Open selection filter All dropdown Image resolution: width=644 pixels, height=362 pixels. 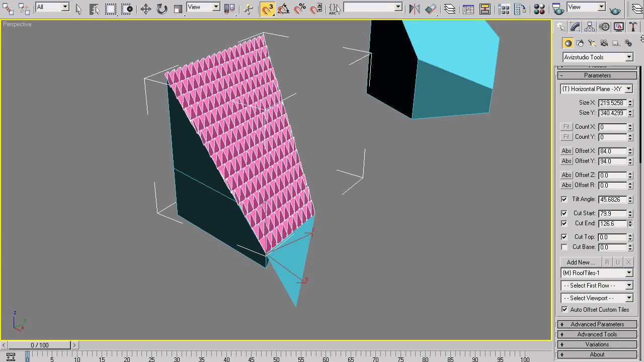(x=52, y=7)
